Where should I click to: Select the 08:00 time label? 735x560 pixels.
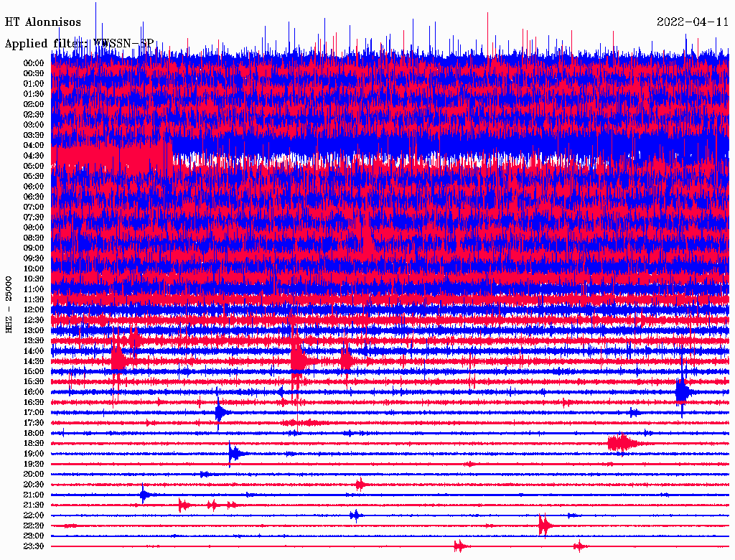pyautogui.click(x=34, y=228)
